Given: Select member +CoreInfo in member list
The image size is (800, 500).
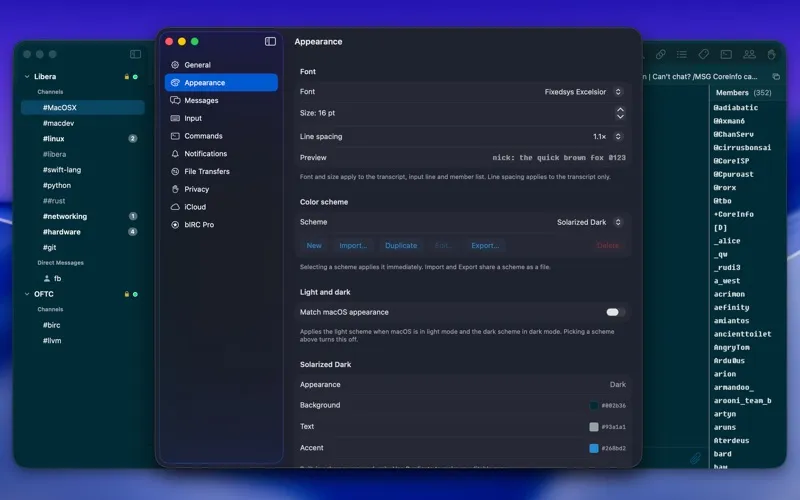Looking at the screenshot, I should coord(733,214).
